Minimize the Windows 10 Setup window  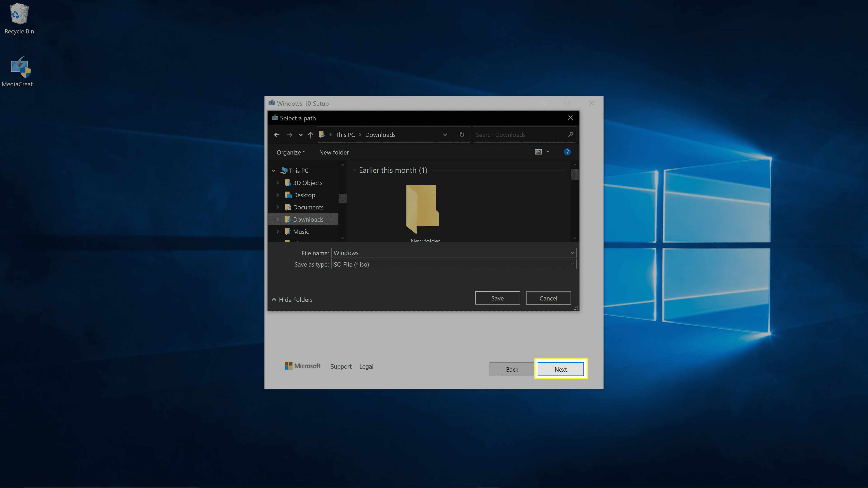coord(543,103)
